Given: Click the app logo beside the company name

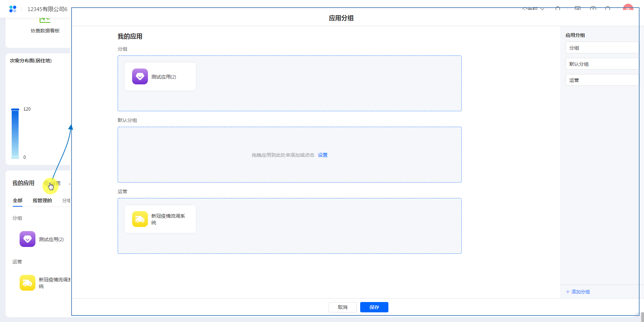Looking at the screenshot, I should [x=13, y=9].
